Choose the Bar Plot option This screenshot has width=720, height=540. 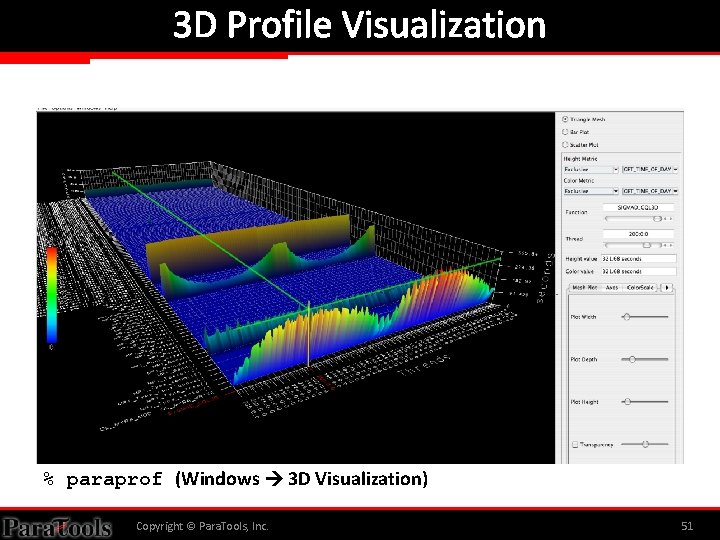[x=565, y=132]
